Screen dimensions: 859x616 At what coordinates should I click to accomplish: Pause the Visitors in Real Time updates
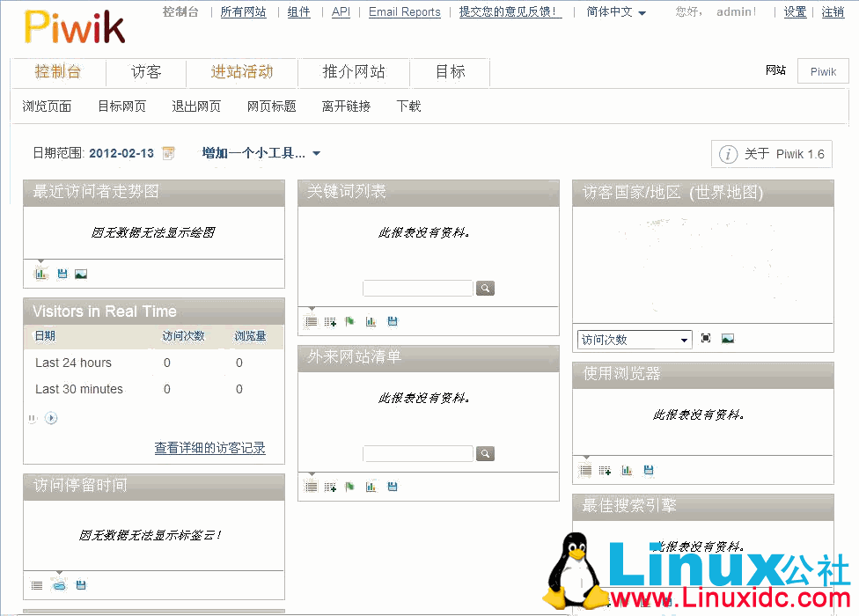pos(33,418)
